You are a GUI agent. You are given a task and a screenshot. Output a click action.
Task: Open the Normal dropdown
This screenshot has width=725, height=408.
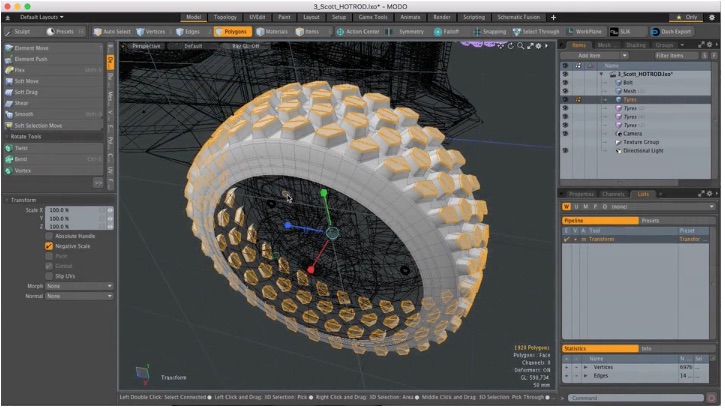pyautogui.click(x=79, y=297)
